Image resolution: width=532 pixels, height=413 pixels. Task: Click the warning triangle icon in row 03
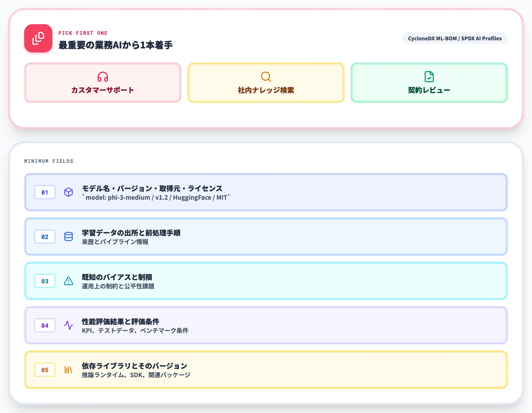pyautogui.click(x=69, y=281)
